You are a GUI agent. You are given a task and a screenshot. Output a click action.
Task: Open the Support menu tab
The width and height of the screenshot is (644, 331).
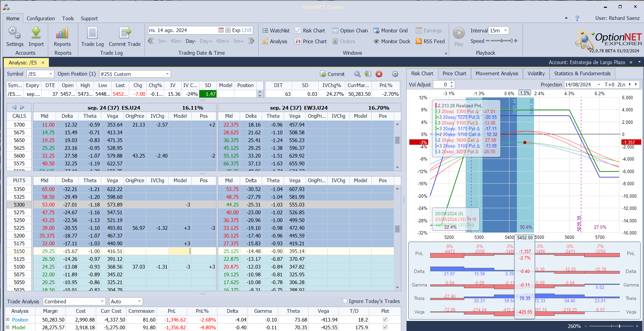(x=89, y=19)
